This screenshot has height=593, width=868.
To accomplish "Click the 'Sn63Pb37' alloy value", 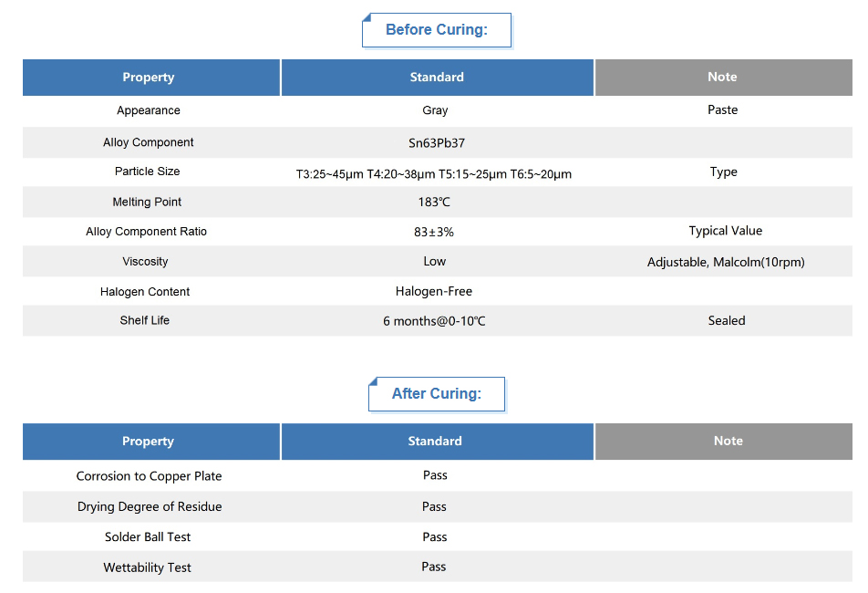I will [436, 143].
